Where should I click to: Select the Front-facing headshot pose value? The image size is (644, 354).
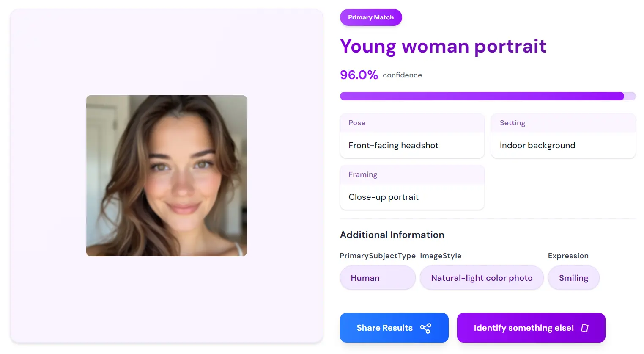393,146
